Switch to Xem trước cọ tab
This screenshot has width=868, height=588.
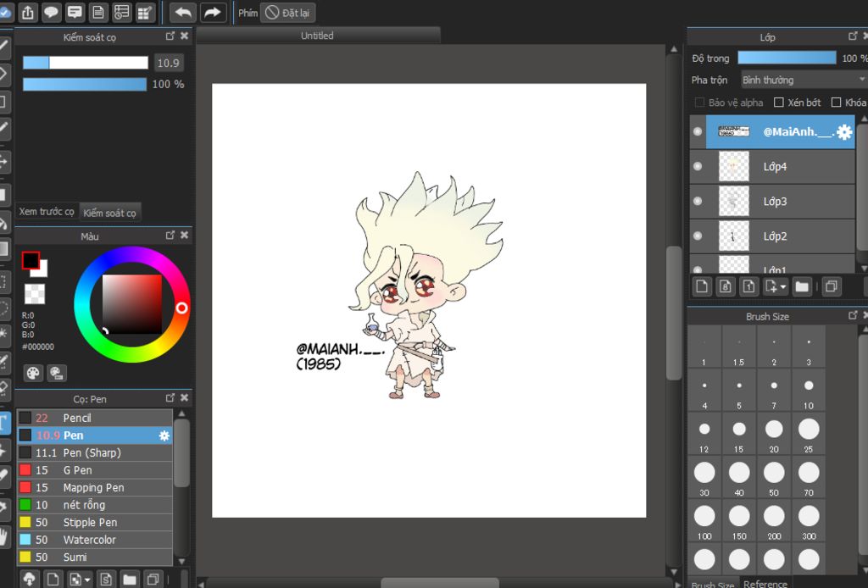pos(47,212)
